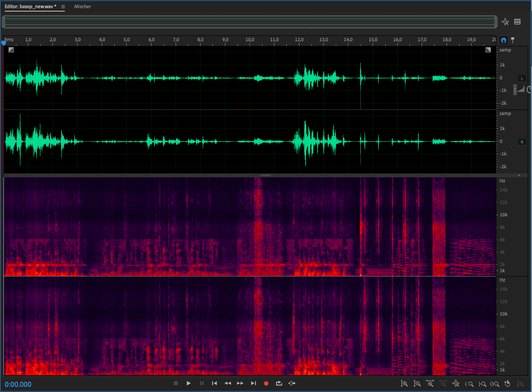
Task: Click the 10,0 mark on timeline ruler
Action: [250, 40]
